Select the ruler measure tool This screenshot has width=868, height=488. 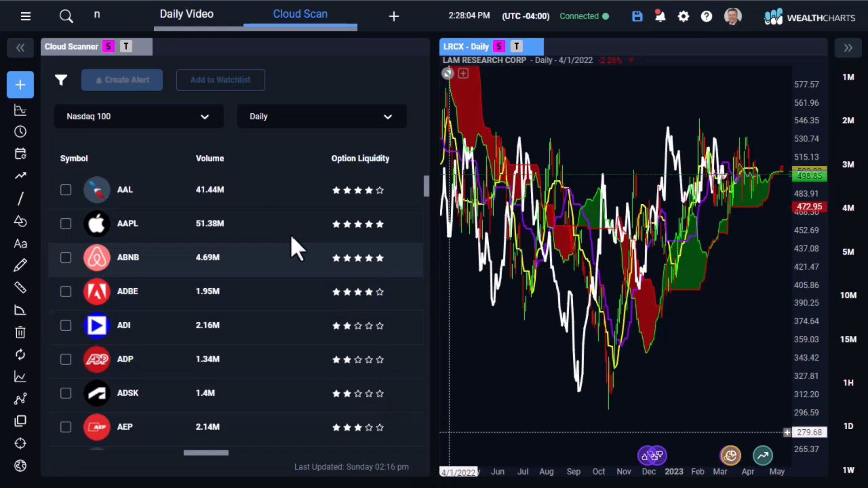20,288
